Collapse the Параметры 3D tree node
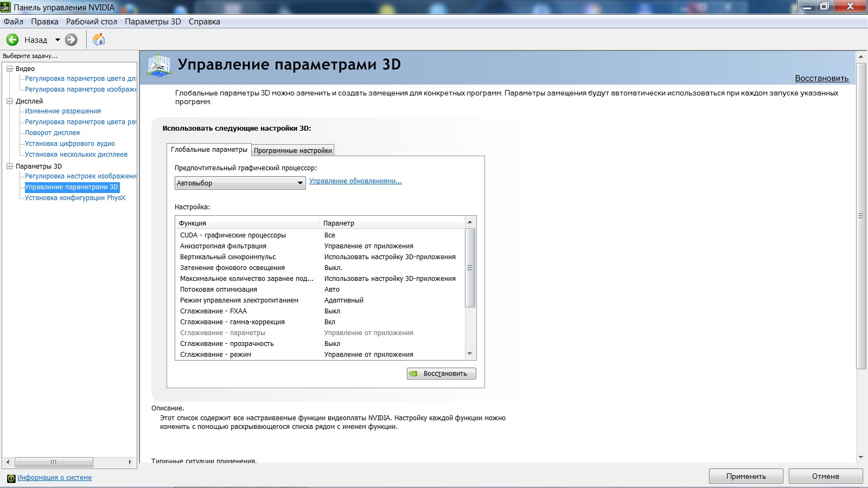The width and height of the screenshot is (868, 488). (9, 166)
